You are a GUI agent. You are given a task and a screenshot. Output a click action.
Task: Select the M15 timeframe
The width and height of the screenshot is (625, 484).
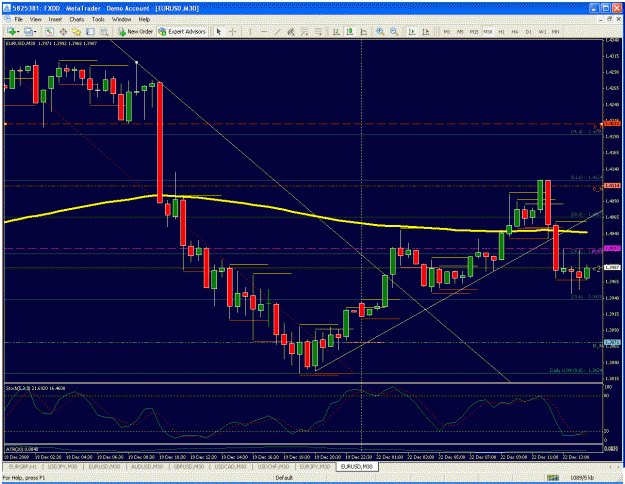click(474, 31)
